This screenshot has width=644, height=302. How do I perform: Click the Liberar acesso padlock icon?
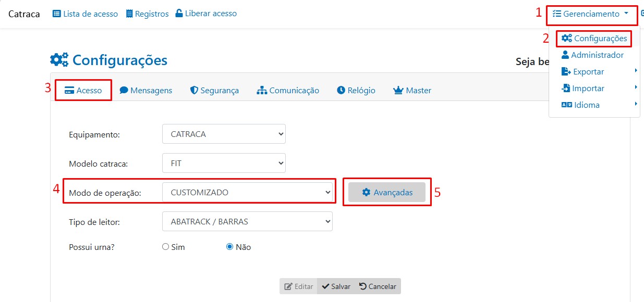[179, 14]
